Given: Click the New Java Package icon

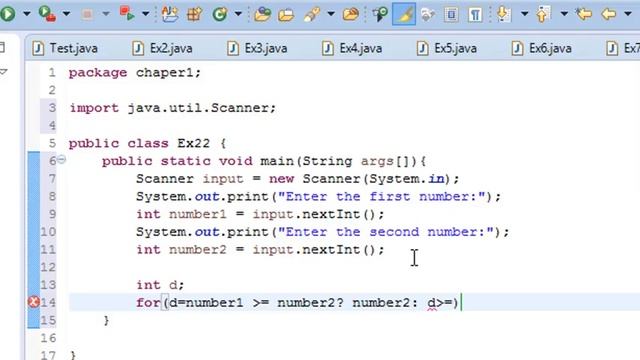Looking at the screenshot, I should 195,14.
